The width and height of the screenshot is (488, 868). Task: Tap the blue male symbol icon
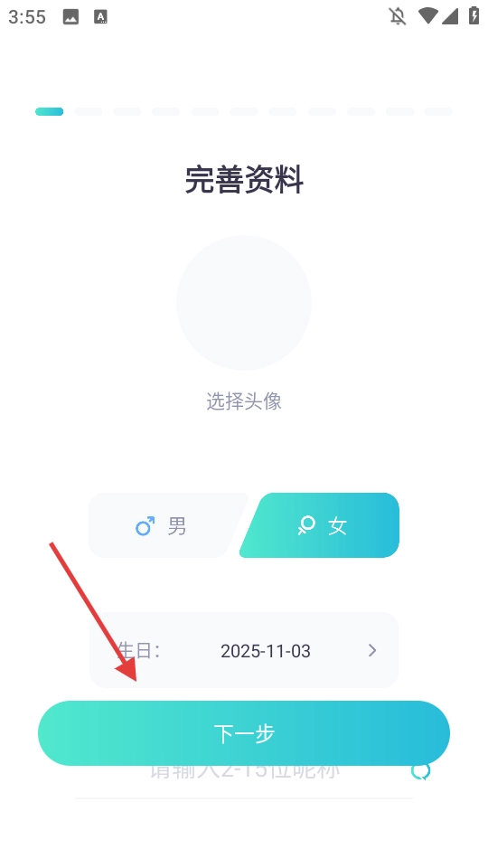click(x=145, y=526)
